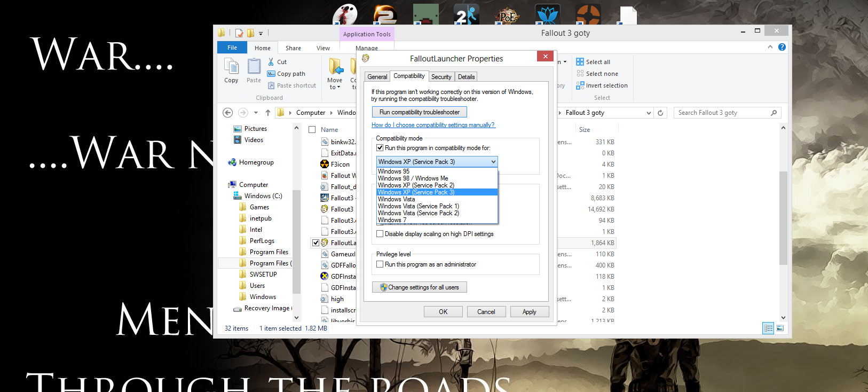Click the Copy icon in the Explorer ribbon
868x392 pixels.
[x=231, y=67]
